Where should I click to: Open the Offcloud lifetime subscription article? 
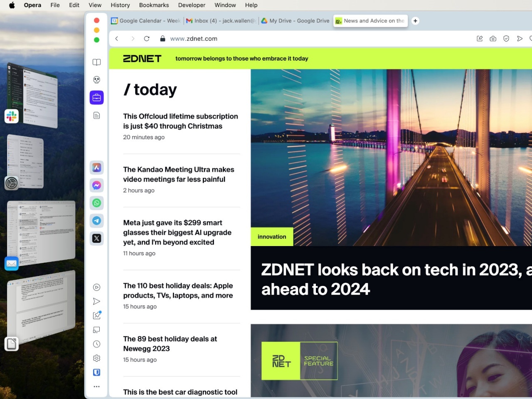181,121
